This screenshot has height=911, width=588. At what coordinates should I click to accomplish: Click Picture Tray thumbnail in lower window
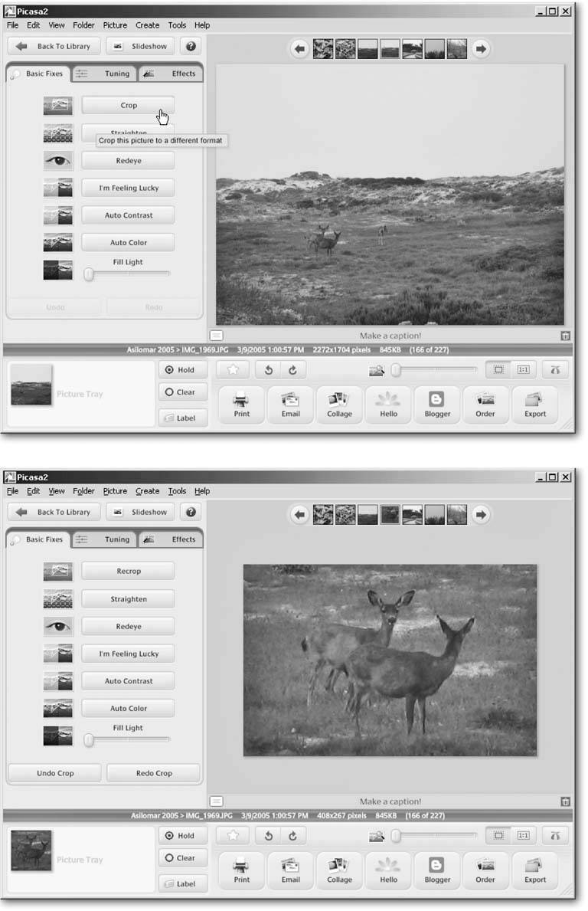tap(31, 850)
